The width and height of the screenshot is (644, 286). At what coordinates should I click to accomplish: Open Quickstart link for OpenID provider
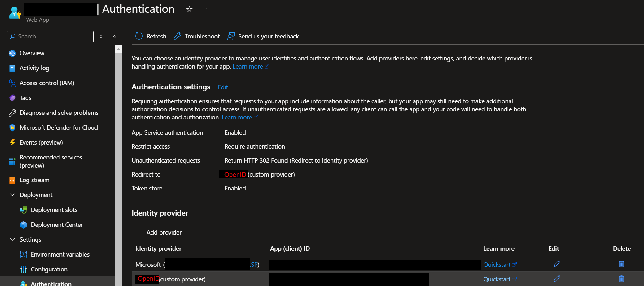pos(500,279)
